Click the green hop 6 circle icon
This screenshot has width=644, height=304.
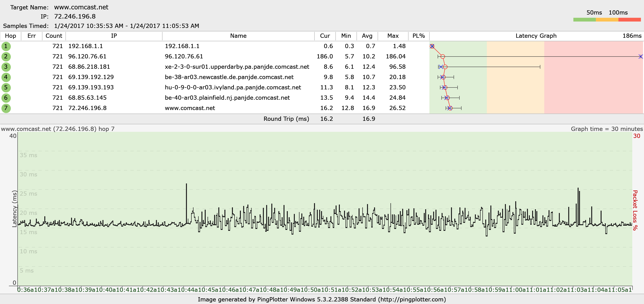click(x=6, y=98)
